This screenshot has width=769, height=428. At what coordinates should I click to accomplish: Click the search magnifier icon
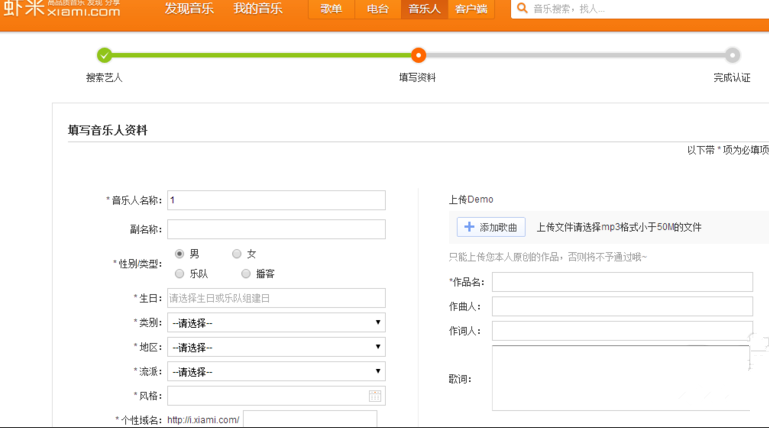click(521, 9)
